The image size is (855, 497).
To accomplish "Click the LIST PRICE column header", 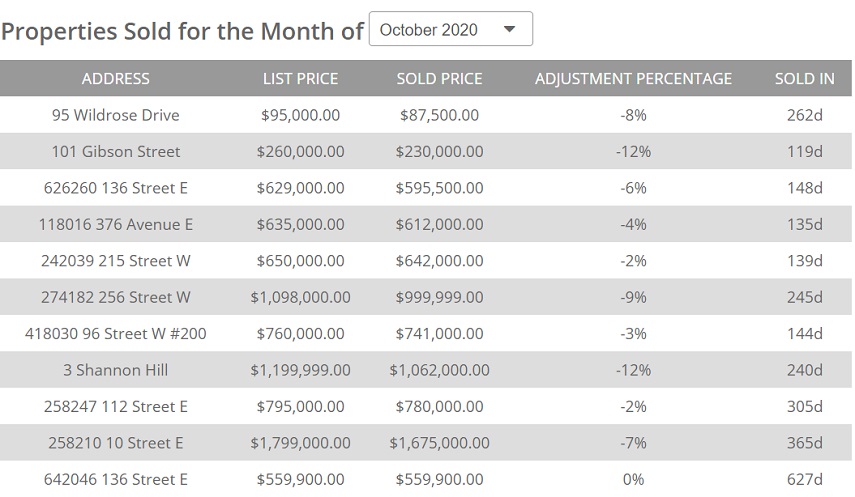I will [300, 79].
